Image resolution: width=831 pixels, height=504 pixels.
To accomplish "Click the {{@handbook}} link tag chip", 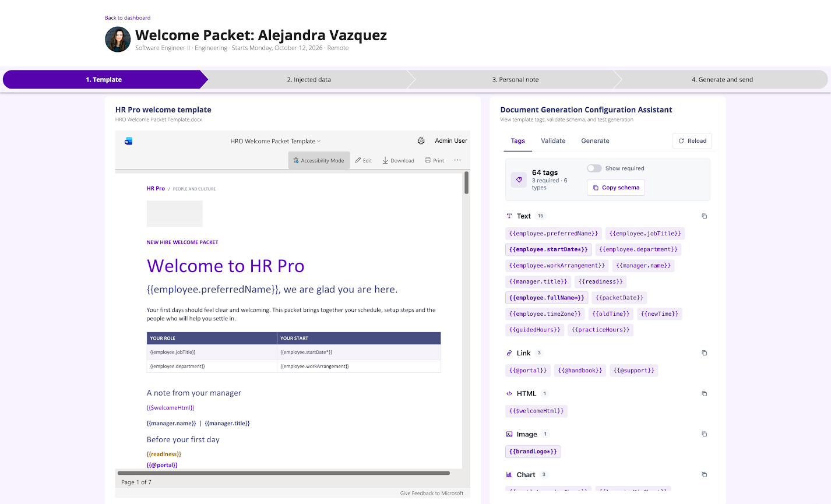I will click(580, 371).
